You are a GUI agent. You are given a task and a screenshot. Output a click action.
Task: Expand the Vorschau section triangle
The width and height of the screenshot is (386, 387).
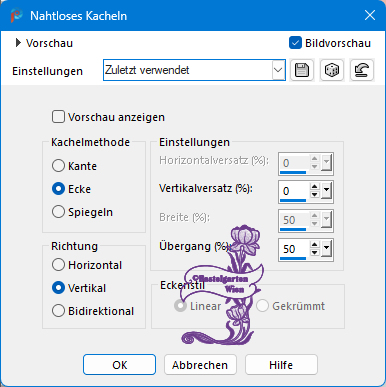coord(18,43)
